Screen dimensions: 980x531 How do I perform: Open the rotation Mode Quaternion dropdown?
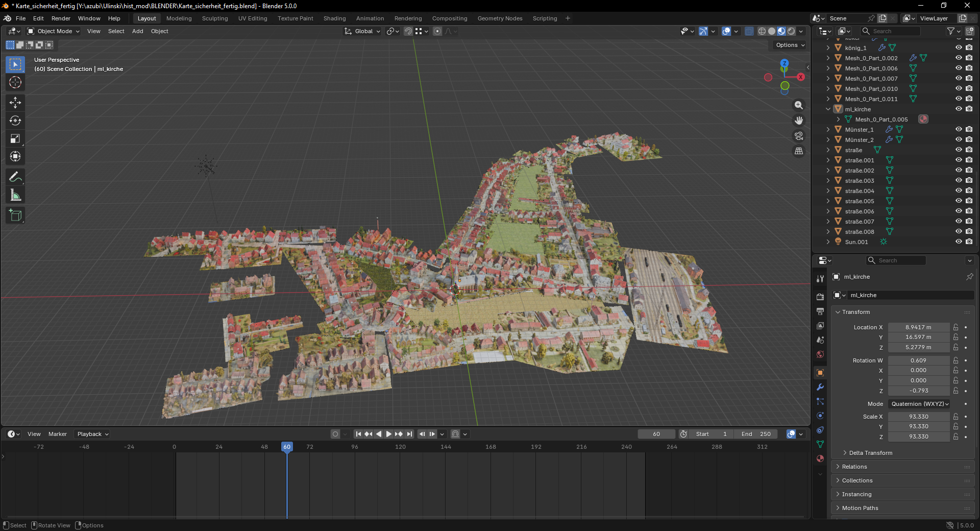coord(920,404)
